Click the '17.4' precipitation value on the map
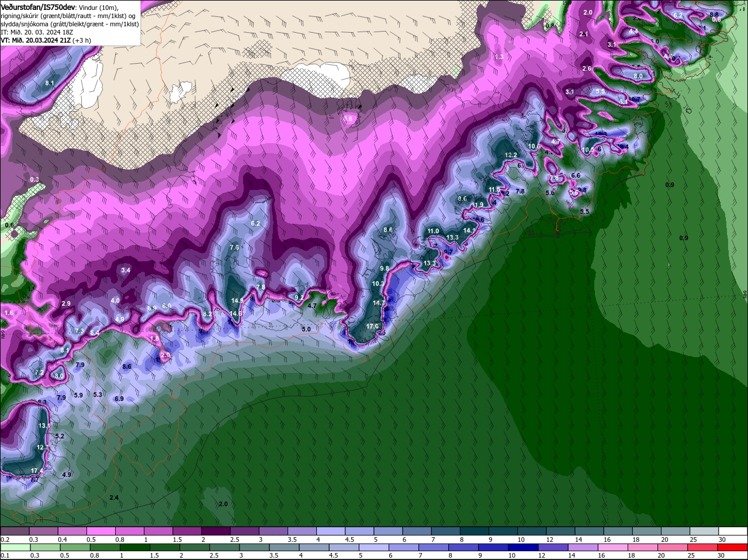748x560 pixels. pos(37,471)
